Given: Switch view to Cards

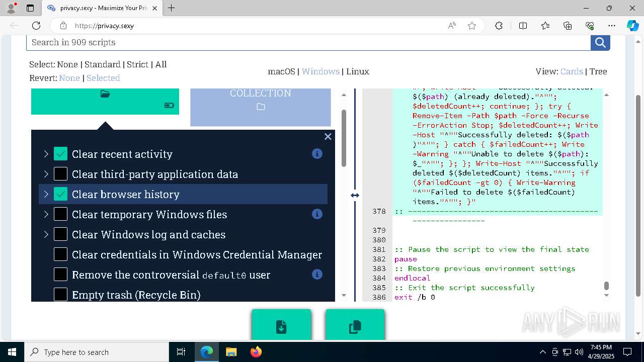Looking at the screenshot, I should (x=572, y=71).
